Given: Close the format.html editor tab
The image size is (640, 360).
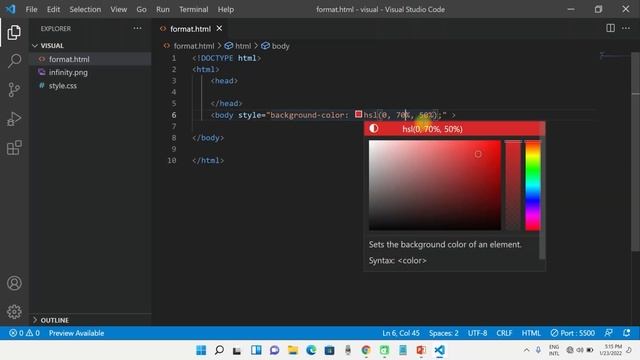Looking at the screenshot, I should (219, 29).
